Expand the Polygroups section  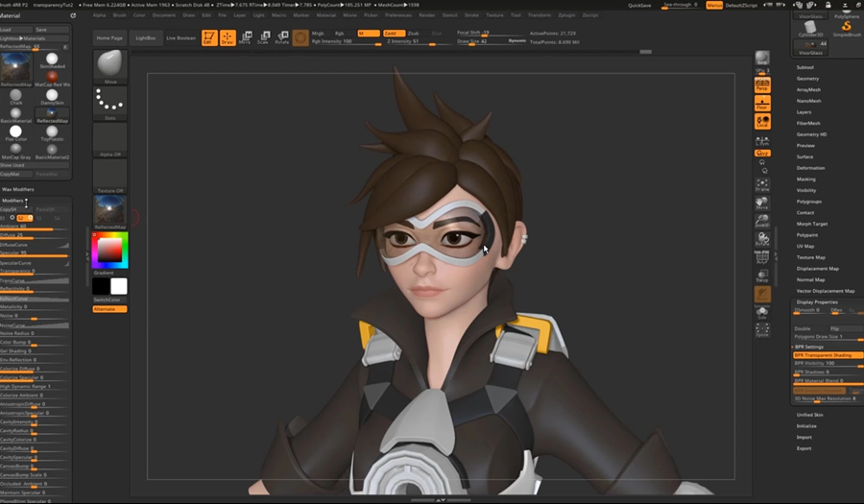pyautogui.click(x=809, y=202)
